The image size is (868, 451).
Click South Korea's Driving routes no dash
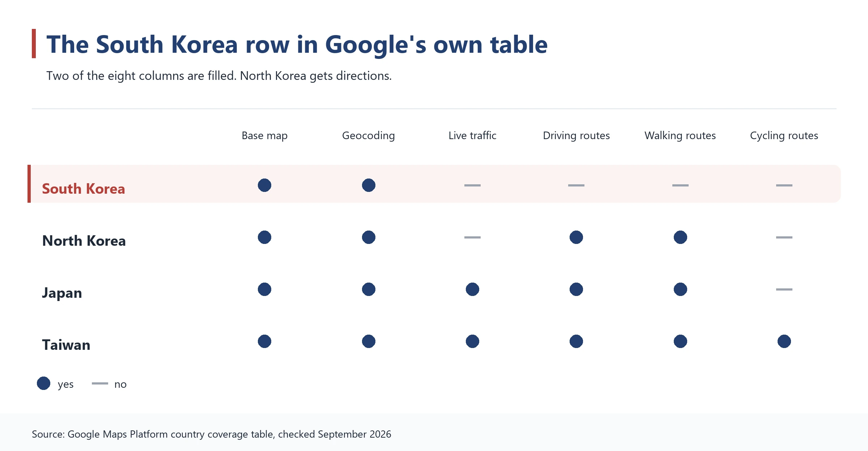[x=576, y=185]
